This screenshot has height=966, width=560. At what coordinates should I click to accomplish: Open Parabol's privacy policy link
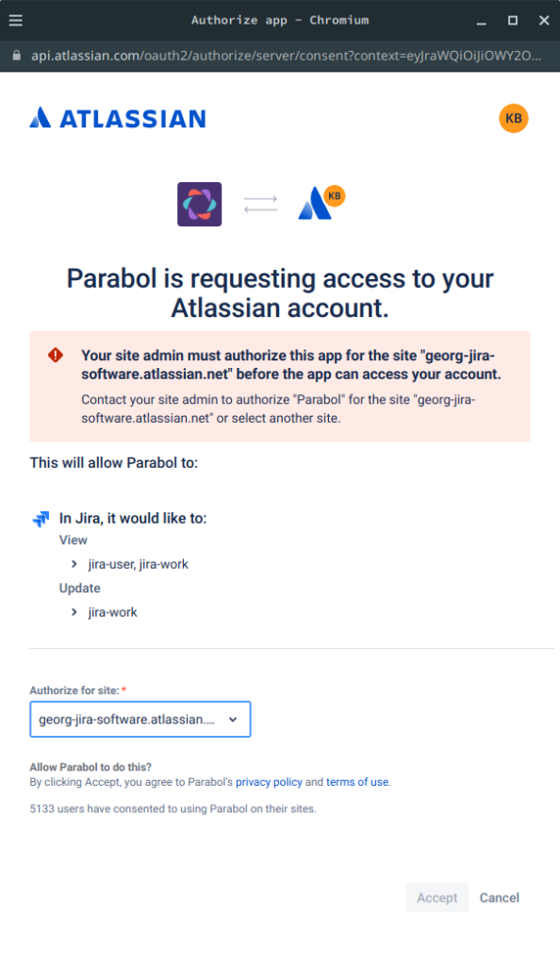click(x=269, y=782)
